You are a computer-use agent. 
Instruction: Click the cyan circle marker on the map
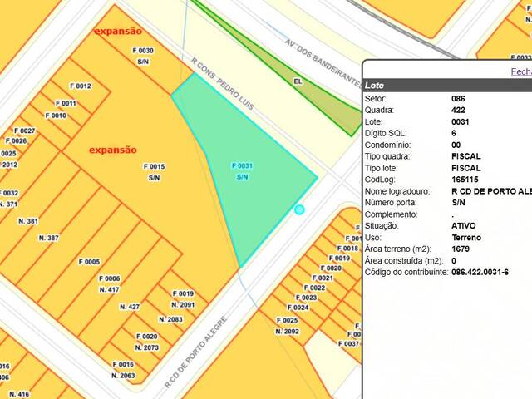(x=299, y=210)
